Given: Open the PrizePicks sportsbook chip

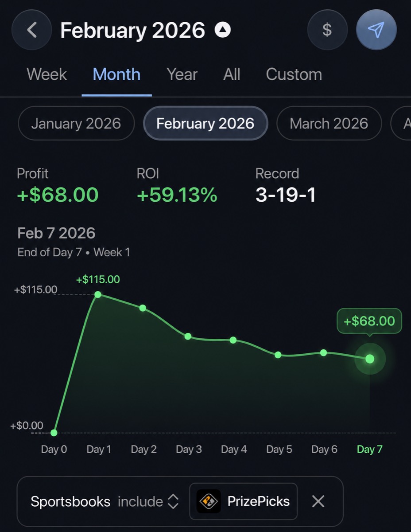Looking at the screenshot, I should pyautogui.click(x=243, y=501).
